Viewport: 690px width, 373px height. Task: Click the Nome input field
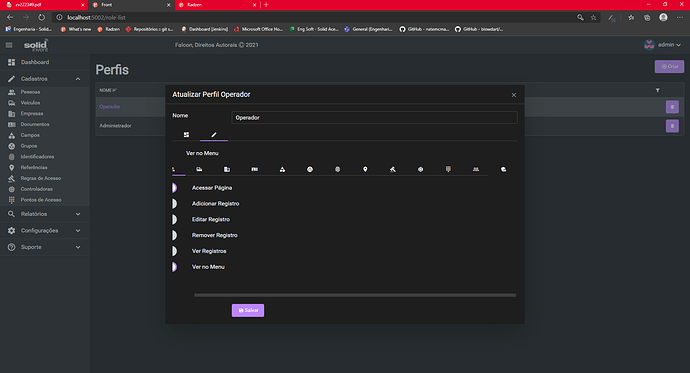(374, 117)
